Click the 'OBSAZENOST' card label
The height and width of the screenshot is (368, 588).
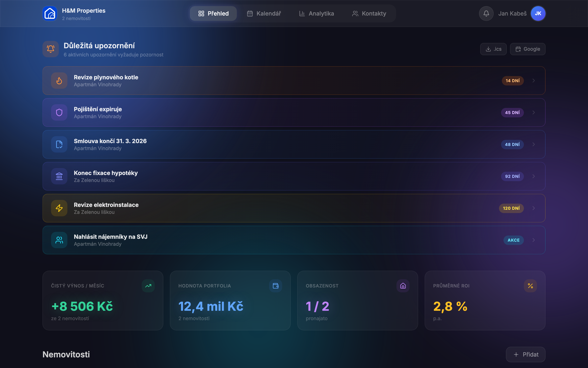[322, 286]
